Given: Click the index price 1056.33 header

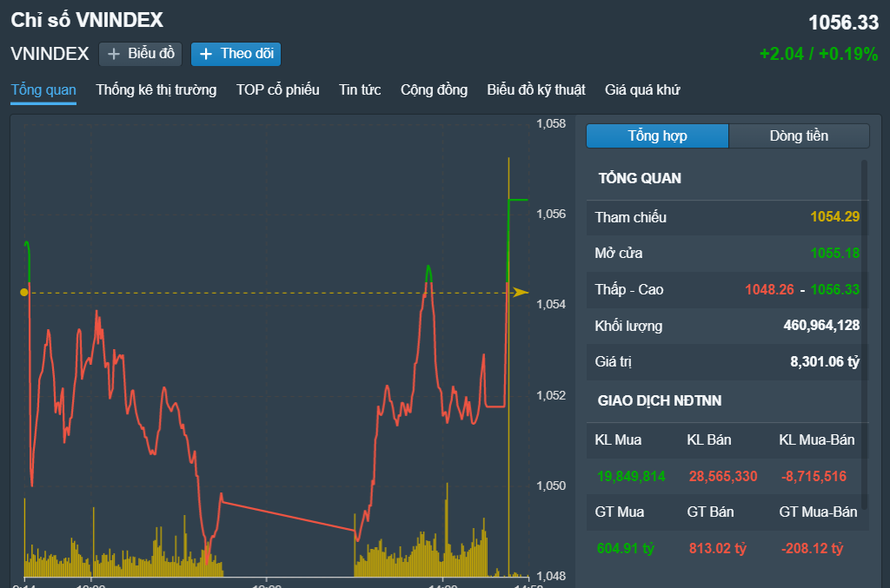Looking at the screenshot, I should (843, 23).
